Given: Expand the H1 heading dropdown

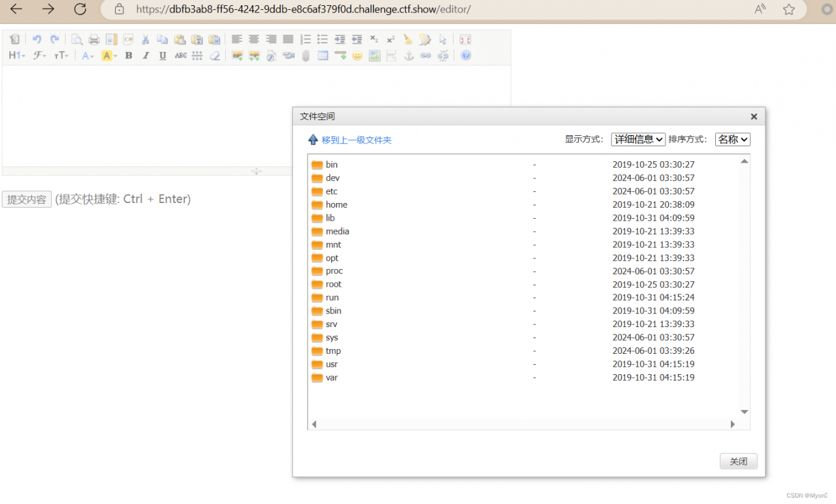Looking at the screenshot, I should [x=16, y=55].
